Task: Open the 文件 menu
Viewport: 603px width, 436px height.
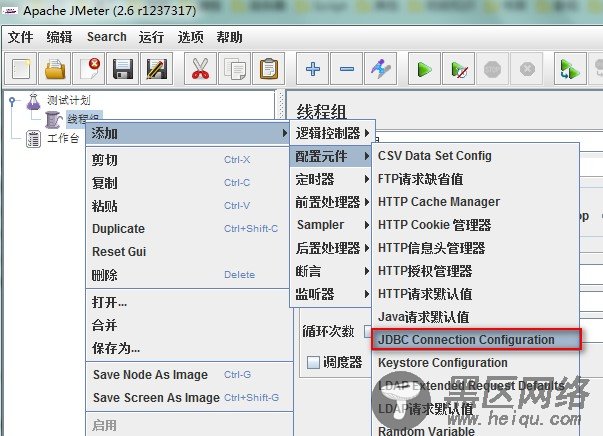Action: click(21, 37)
